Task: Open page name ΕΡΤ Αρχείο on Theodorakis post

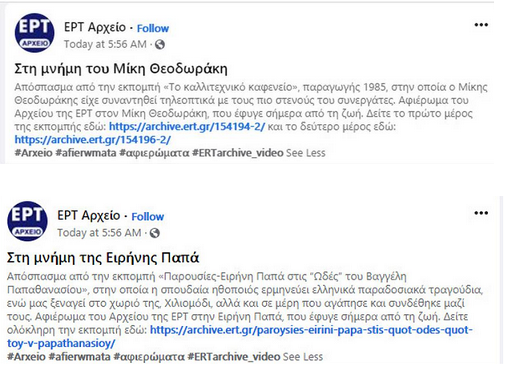Action: pyautogui.click(x=95, y=27)
